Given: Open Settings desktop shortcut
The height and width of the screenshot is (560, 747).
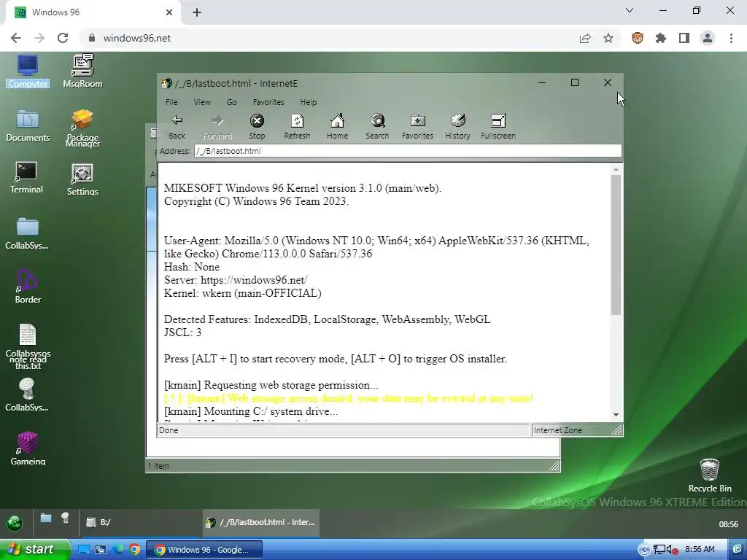Looking at the screenshot, I should point(82,180).
